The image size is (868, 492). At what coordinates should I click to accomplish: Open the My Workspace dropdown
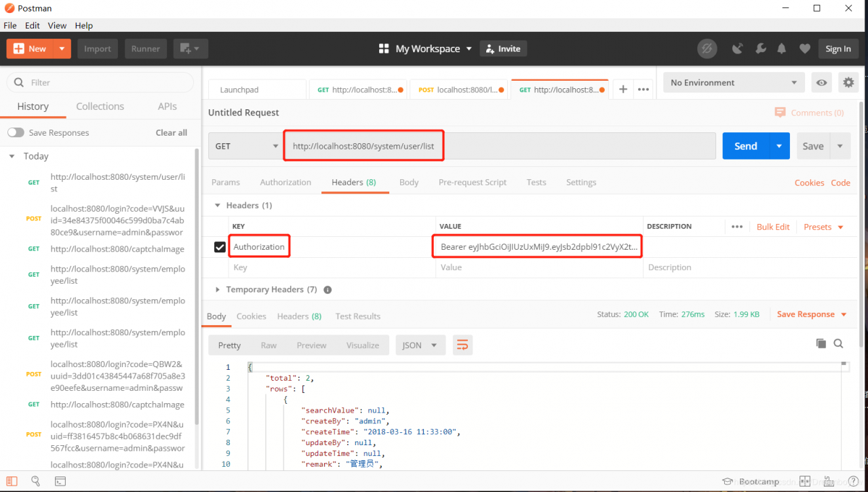(x=433, y=49)
